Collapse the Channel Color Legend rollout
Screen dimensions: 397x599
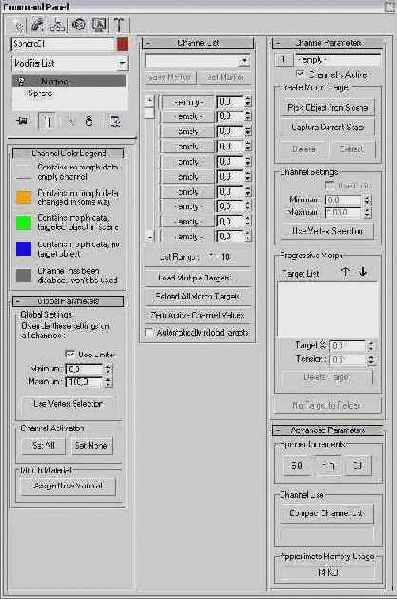click(x=68, y=153)
